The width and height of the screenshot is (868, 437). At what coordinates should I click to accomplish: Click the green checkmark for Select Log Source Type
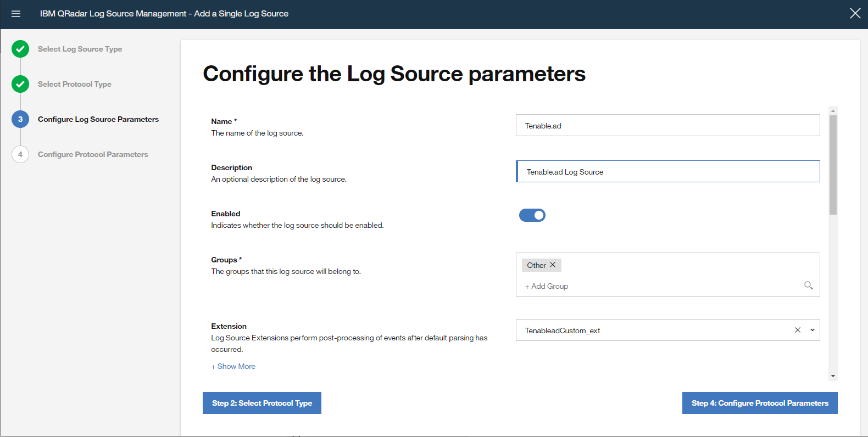click(x=20, y=49)
